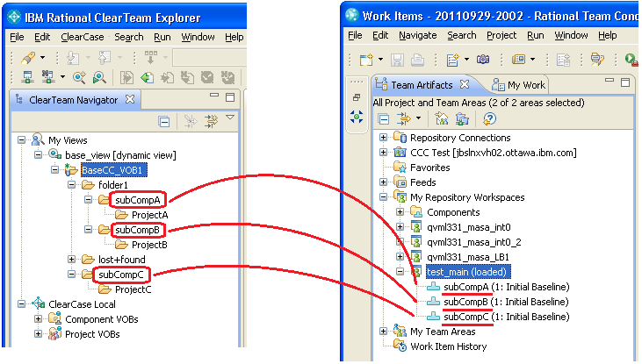642x364 pixels.
Task: Collapse base_view [dynamic view] node
Action: click(38, 154)
